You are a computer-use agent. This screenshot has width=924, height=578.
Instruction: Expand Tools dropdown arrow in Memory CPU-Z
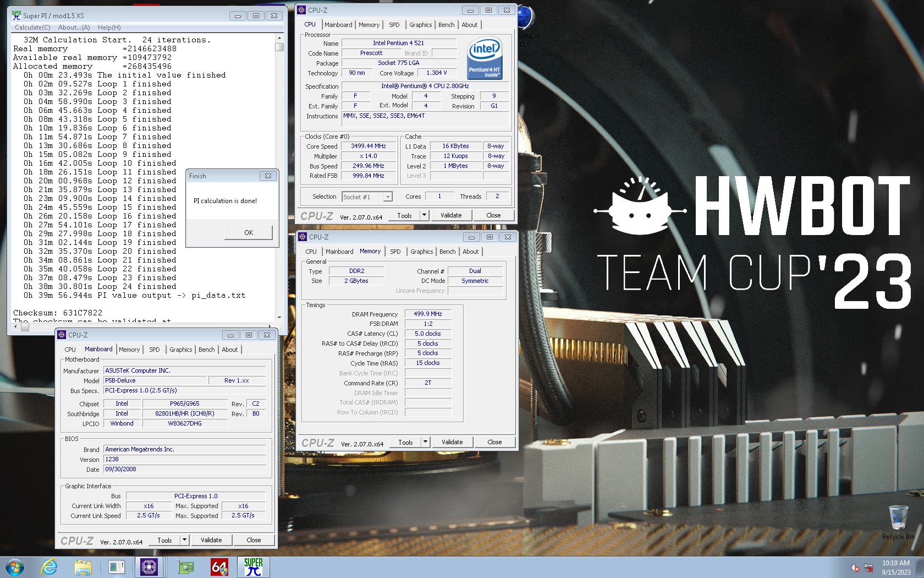point(426,442)
